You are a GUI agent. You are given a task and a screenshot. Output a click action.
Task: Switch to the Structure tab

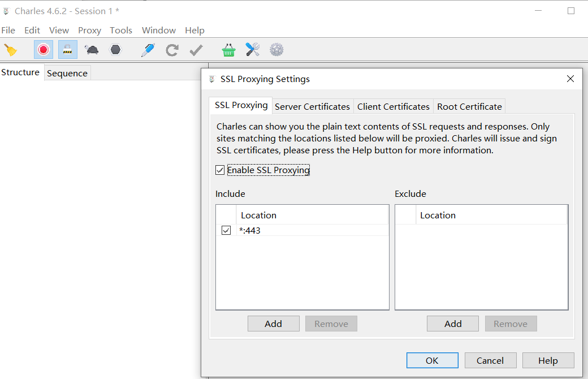(20, 72)
